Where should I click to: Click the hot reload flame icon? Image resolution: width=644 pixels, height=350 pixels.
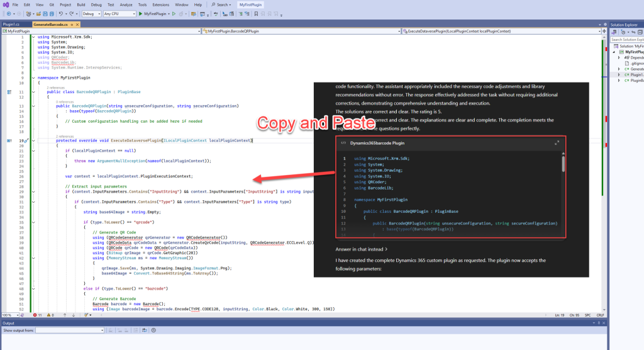tap(181, 14)
